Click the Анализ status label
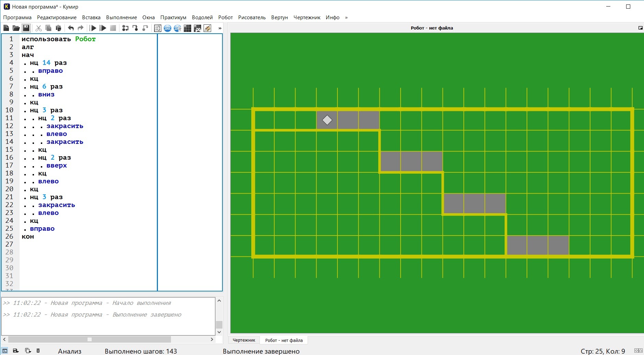Viewport: 644px width, 355px height. [70, 351]
